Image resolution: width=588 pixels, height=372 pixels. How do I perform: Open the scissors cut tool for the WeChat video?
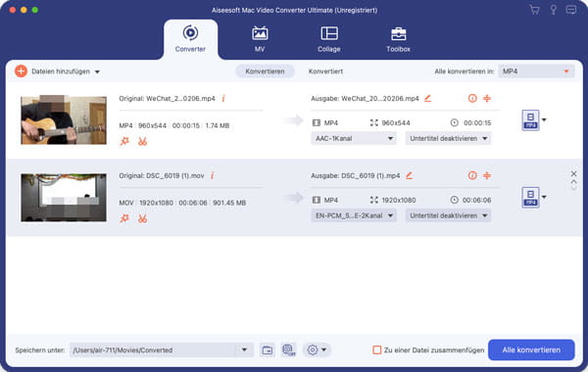click(x=142, y=141)
